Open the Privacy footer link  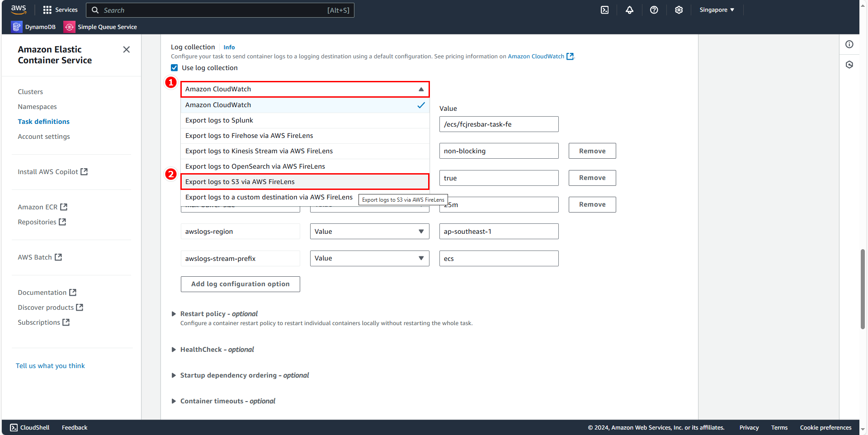pyautogui.click(x=749, y=428)
